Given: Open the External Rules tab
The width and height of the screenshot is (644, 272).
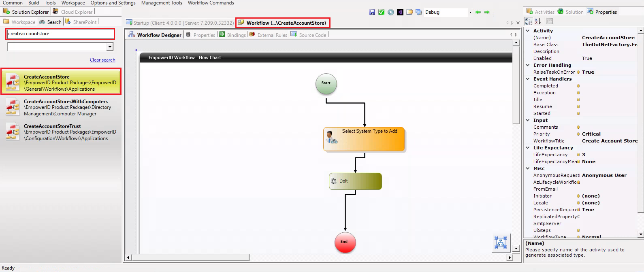Looking at the screenshot, I should click(269, 35).
